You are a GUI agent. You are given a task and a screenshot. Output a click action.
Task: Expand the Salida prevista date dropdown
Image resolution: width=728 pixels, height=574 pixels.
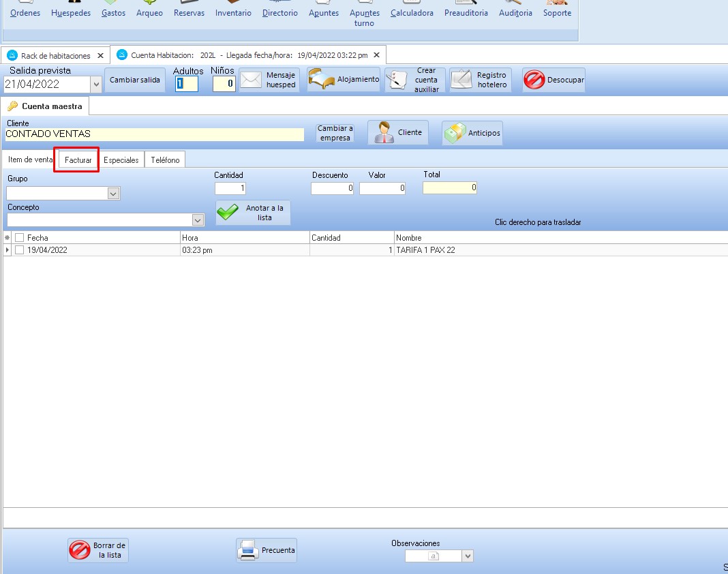tap(95, 85)
